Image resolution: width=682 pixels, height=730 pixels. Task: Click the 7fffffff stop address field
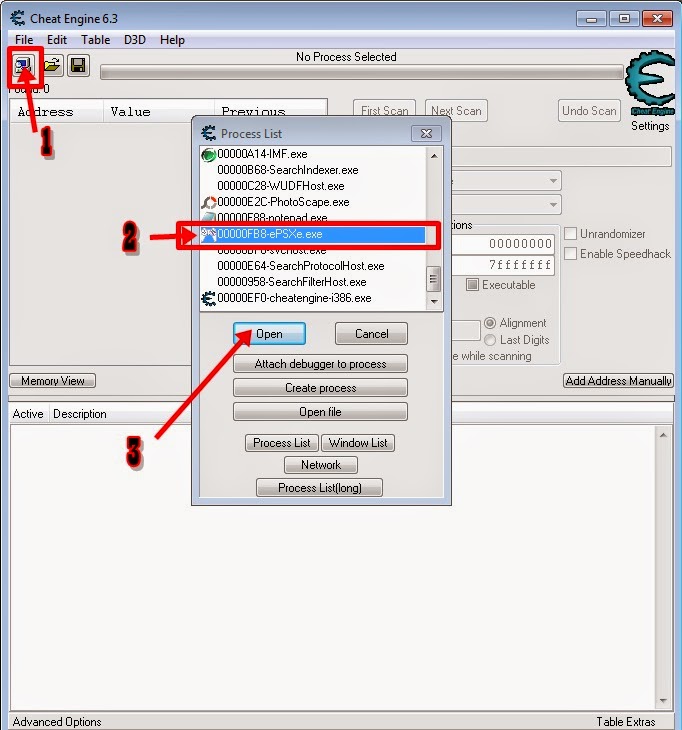(x=503, y=265)
